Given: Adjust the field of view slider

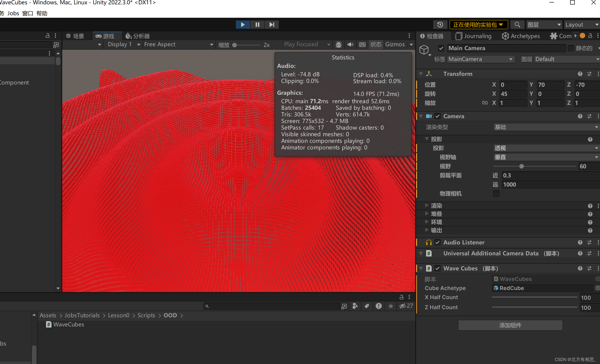Looking at the screenshot, I should click(521, 166).
